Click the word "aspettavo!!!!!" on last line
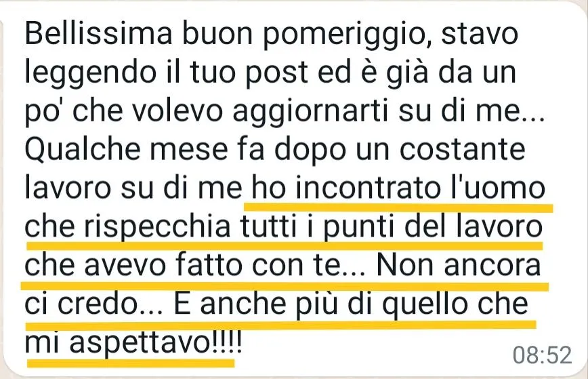The width and height of the screenshot is (588, 379). [x=156, y=344]
